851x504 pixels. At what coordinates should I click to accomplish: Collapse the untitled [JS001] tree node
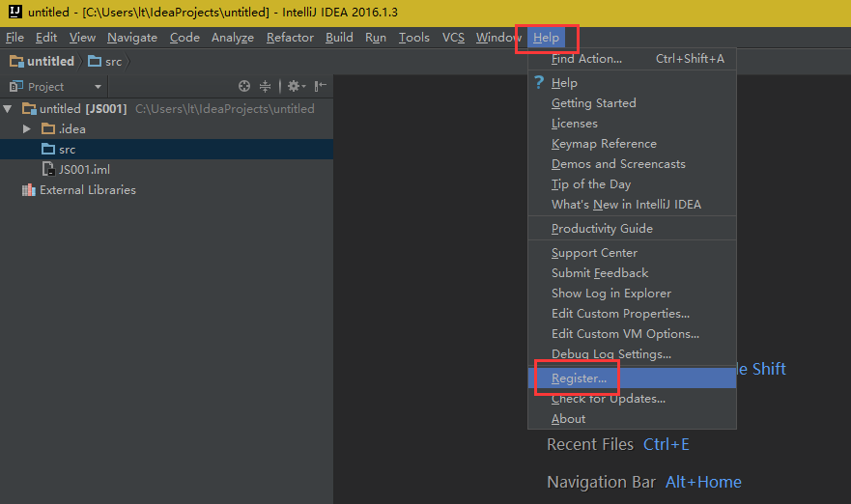[8, 109]
